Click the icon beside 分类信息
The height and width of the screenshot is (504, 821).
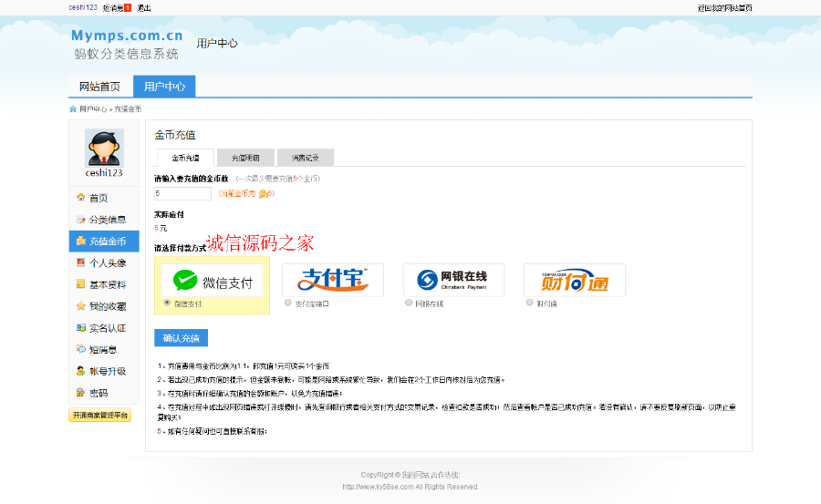80,220
